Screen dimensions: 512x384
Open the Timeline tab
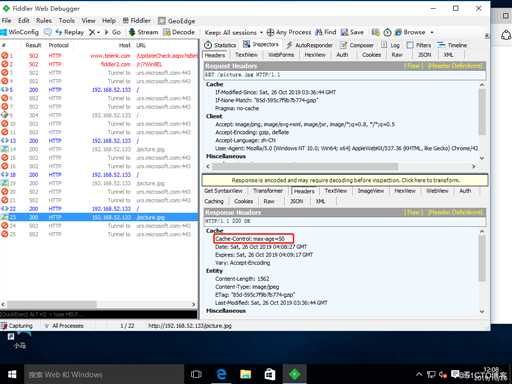[x=452, y=45]
